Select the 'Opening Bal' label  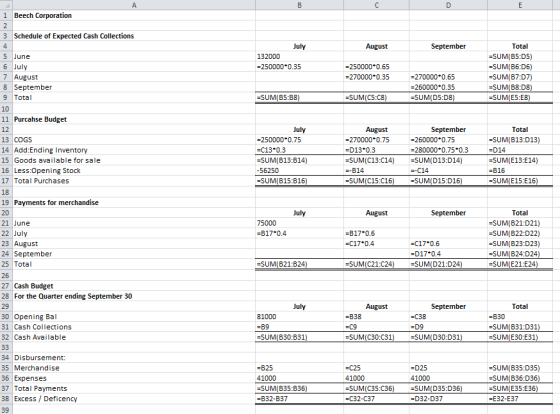[x=134, y=316]
